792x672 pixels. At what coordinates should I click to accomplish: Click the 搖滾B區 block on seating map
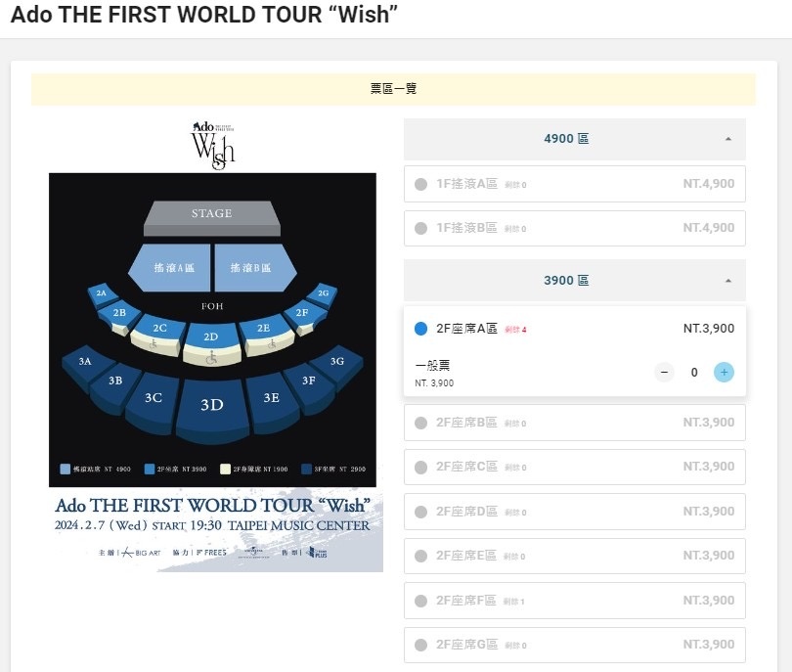pos(254,268)
